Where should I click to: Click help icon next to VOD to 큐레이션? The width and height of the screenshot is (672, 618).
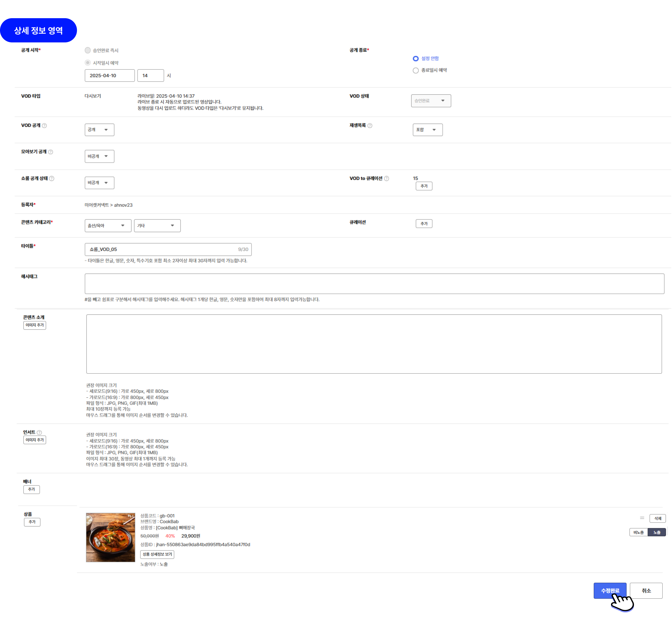[x=386, y=179]
